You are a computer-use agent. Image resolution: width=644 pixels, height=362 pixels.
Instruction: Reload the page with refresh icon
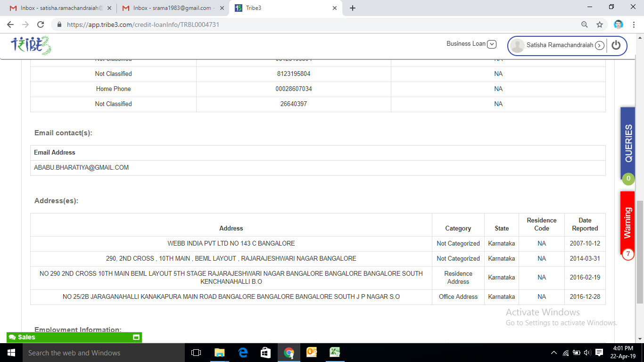41,25
